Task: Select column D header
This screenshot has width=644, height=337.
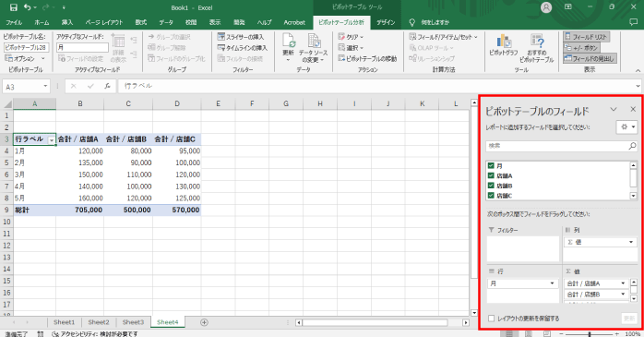Action: point(177,103)
